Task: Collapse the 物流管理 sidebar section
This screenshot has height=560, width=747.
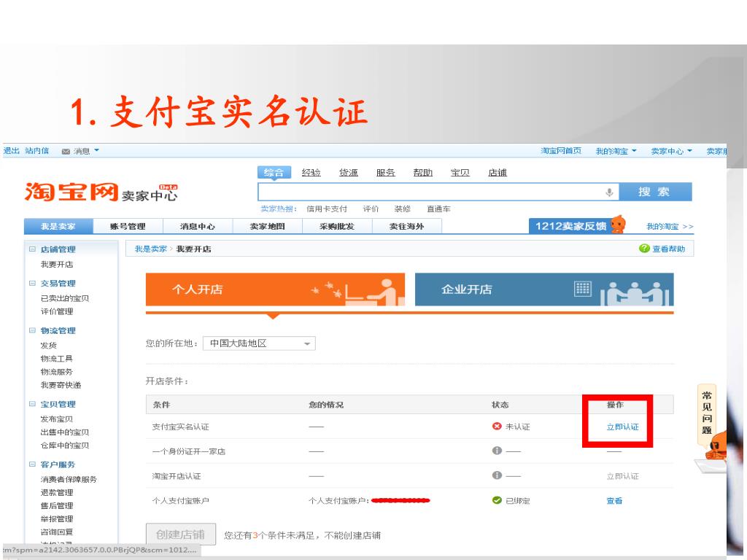Action: 32,330
